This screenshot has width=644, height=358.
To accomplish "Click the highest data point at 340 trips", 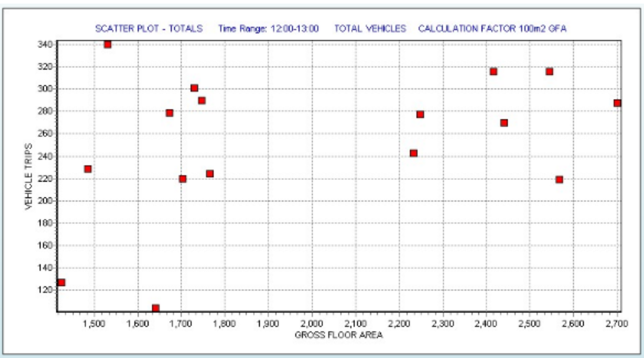I will pos(108,45).
